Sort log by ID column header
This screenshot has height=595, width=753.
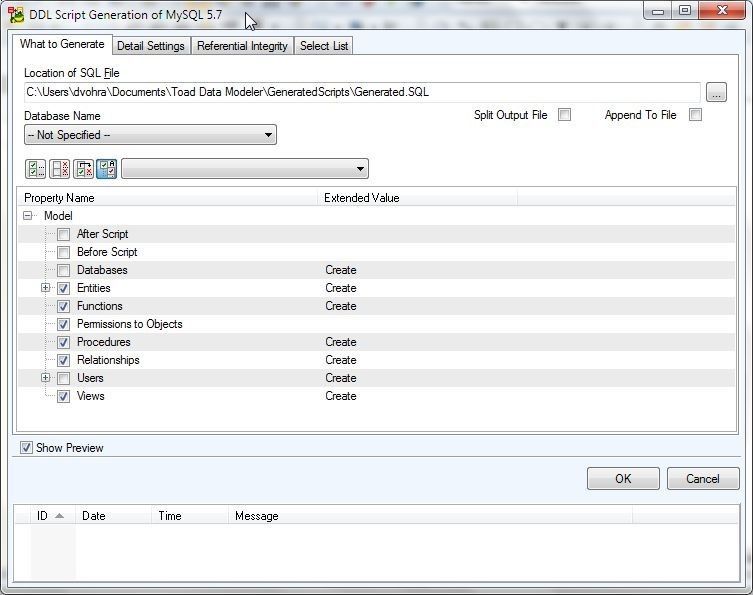(51, 516)
